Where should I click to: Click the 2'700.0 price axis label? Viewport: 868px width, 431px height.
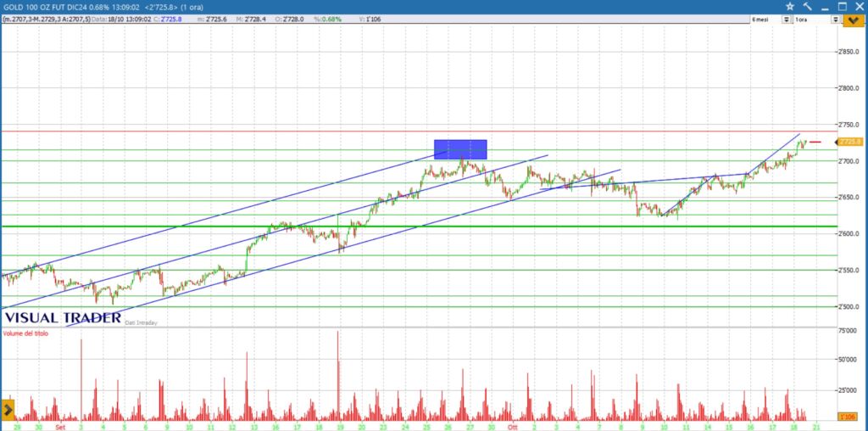coord(848,160)
